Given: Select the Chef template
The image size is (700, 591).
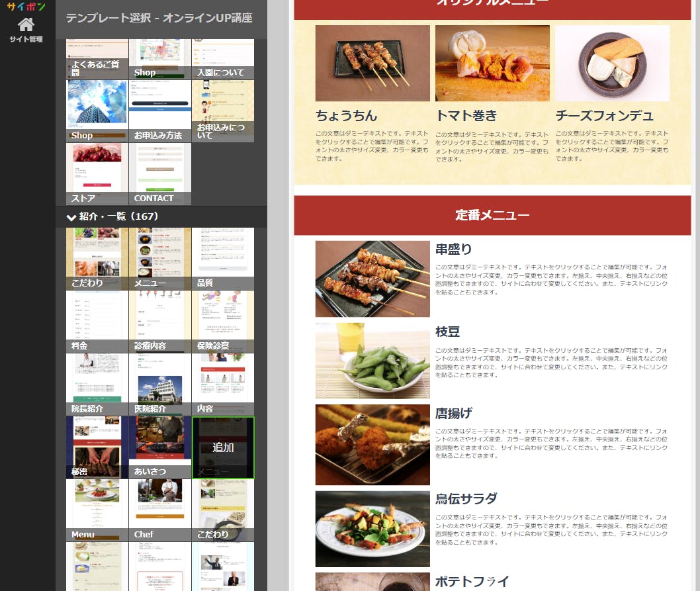Looking at the screenshot, I should pyautogui.click(x=160, y=511).
